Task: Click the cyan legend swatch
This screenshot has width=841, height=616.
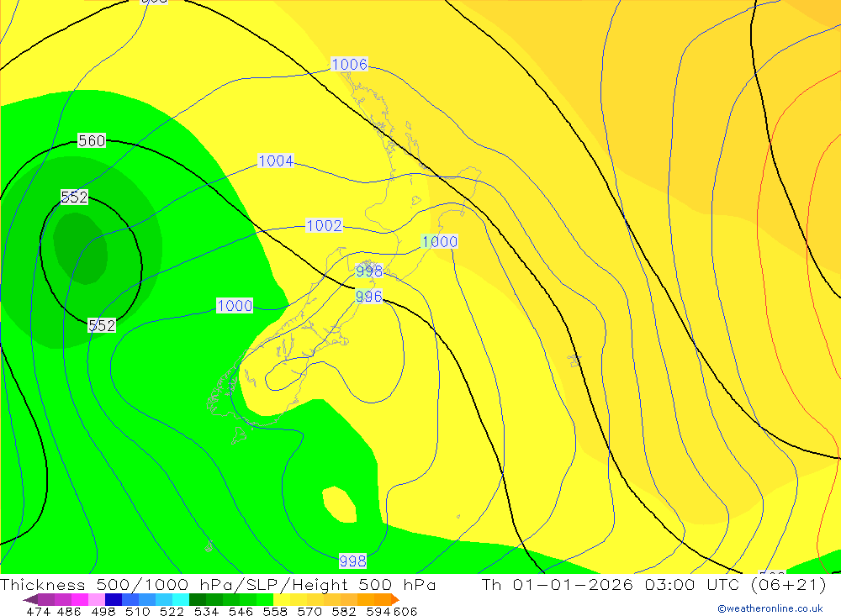Action: pyautogui.click(x=181, y=599)
